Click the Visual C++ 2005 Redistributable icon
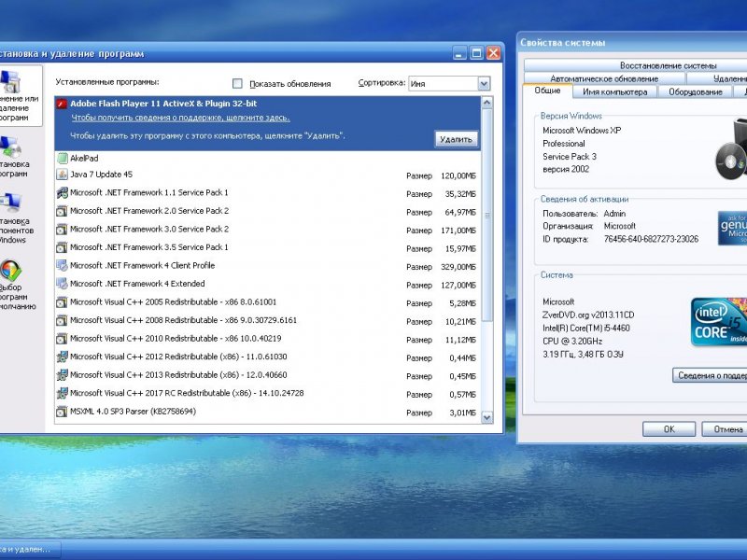 click(x=62, y=301)
